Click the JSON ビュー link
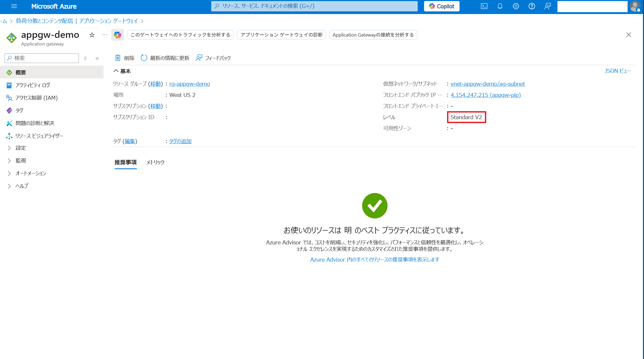The image size is (644, 359). (x=618, y=71)
